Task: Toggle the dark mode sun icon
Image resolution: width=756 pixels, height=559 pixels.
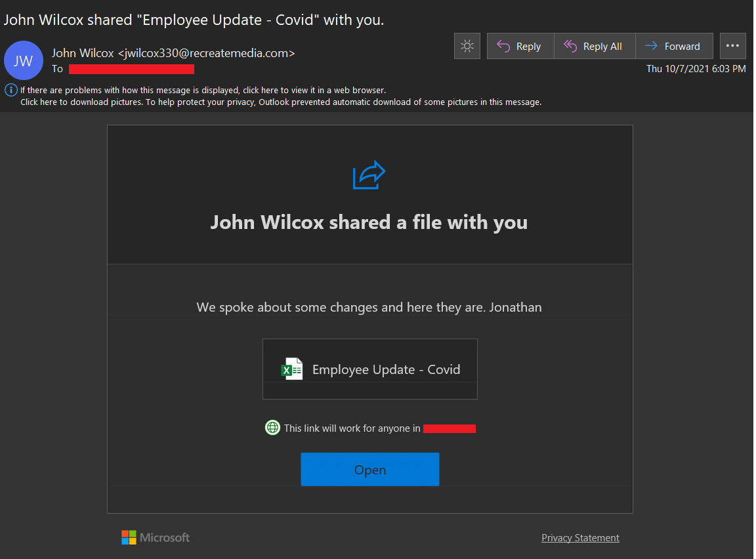Action: point(467,47)
